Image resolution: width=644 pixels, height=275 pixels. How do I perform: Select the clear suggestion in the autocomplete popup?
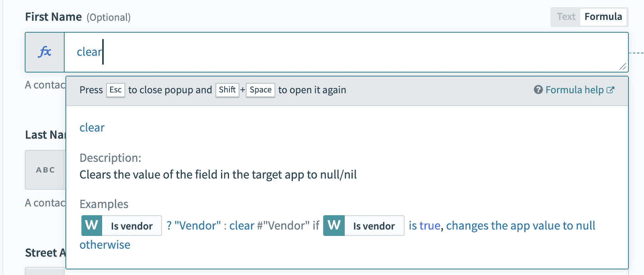tap(92, 128)
